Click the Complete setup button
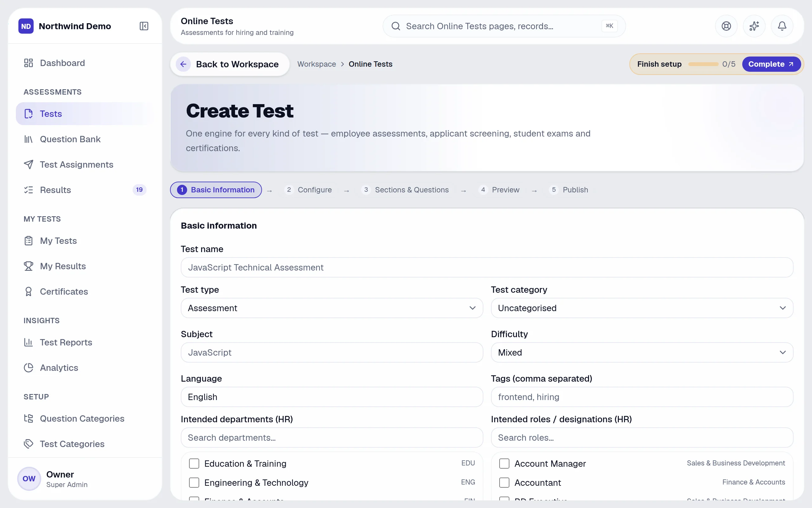Screen dimensions: 812x508 [x=771, y=64]
